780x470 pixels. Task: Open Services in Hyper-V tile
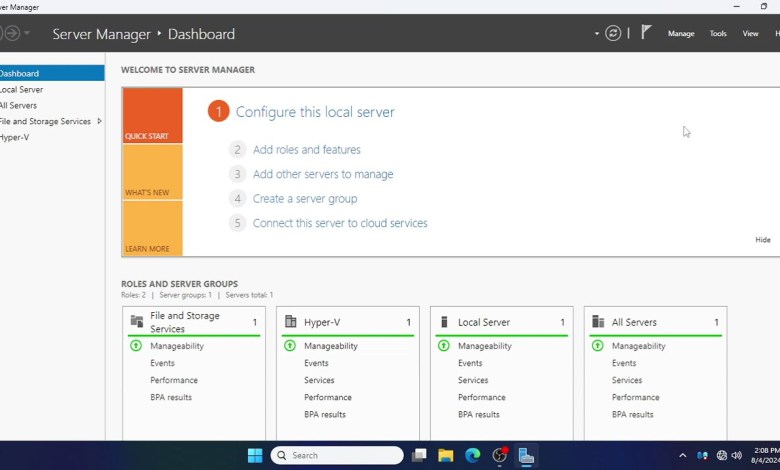[x=319, y=380]
